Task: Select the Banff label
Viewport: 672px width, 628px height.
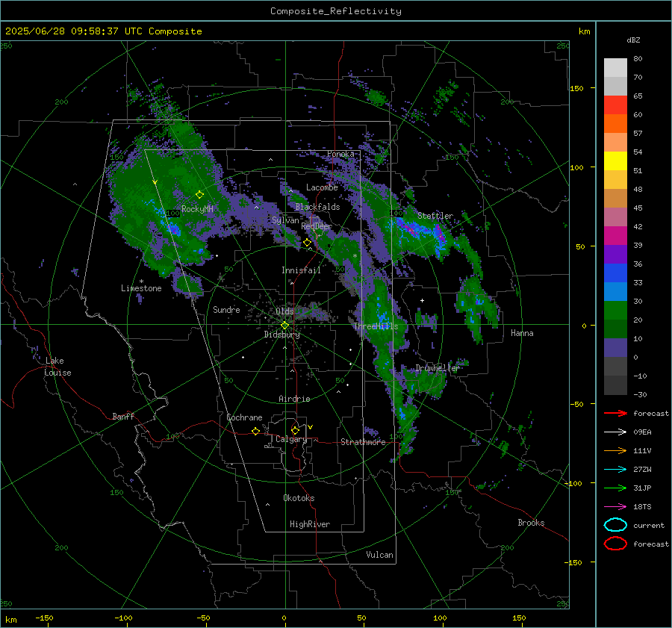Action: (123, 417)
